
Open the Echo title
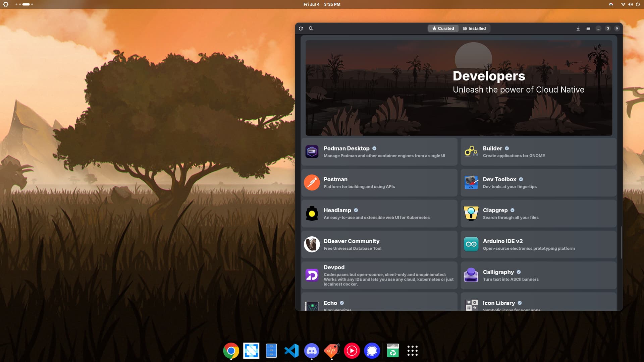[x=330, y=303]
